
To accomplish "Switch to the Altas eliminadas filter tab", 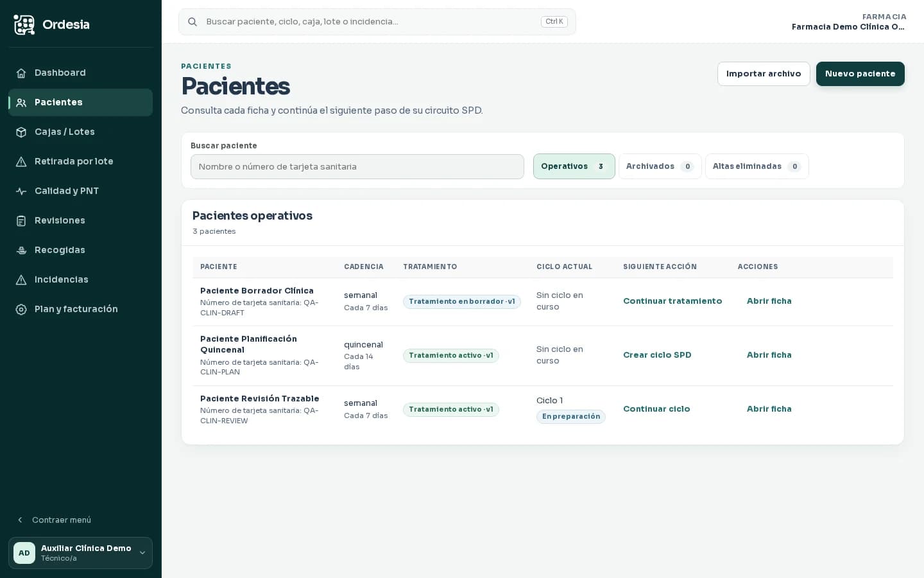I will [x=757, y=166].
